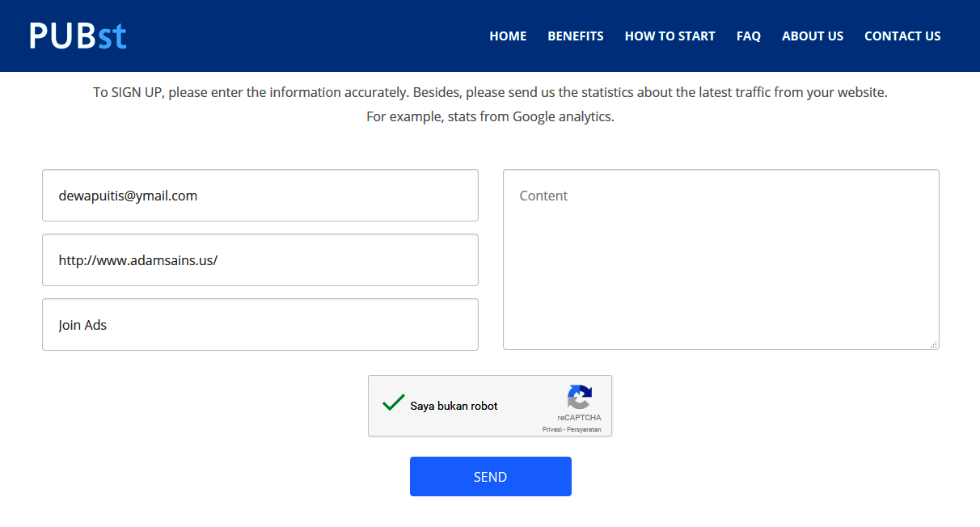Screen dimensions: 980x527
Task: Open the Persyaratan terms link
Action: [584, 429]
